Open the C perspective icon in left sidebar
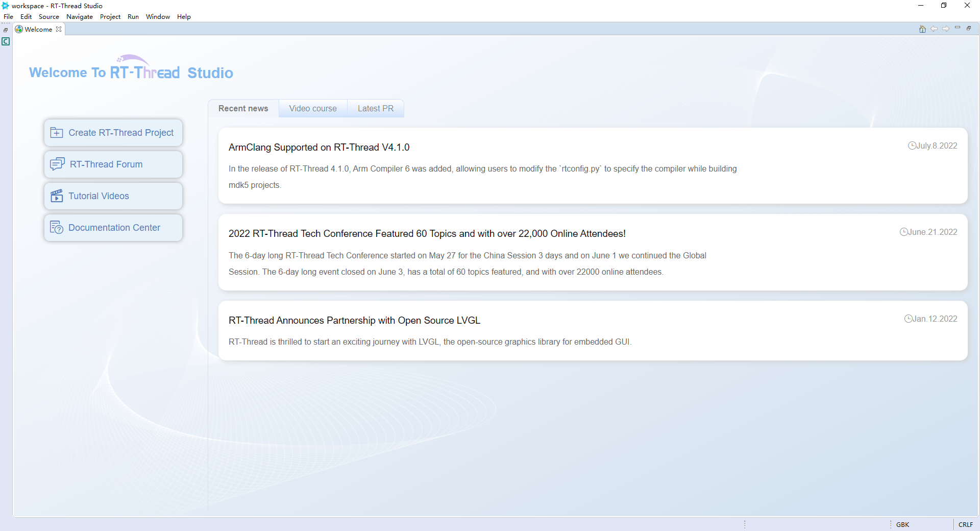This screenshot has height=531, width=980. (6, 41)
